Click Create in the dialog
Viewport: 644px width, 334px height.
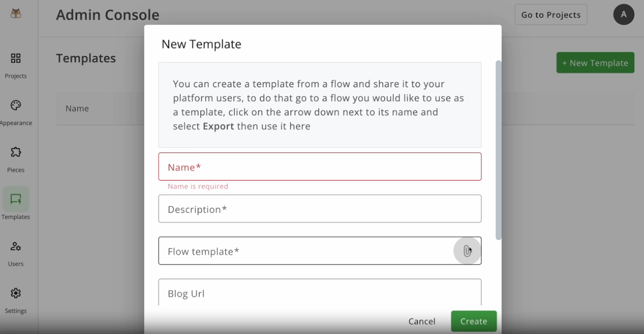(474, 321)
